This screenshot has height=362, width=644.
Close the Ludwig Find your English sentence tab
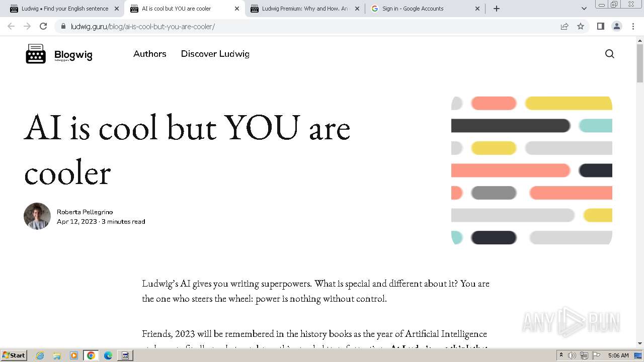pos(117,9)
